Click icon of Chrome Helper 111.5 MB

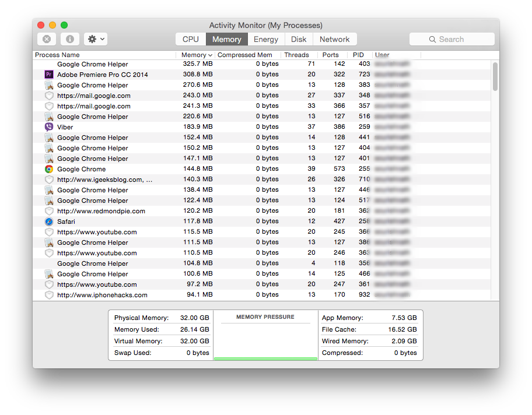pyautogui.click(x=49, y=242)
